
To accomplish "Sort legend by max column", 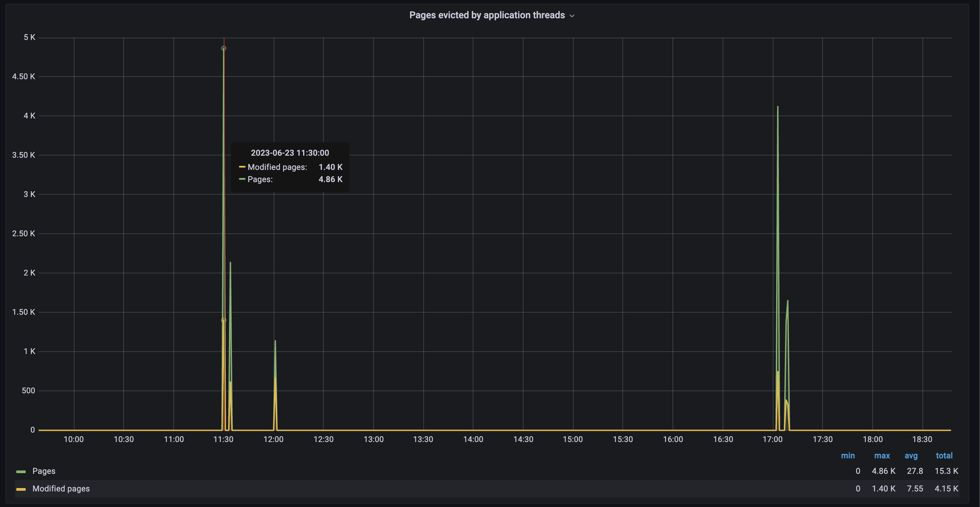I will tap(881, 455).
